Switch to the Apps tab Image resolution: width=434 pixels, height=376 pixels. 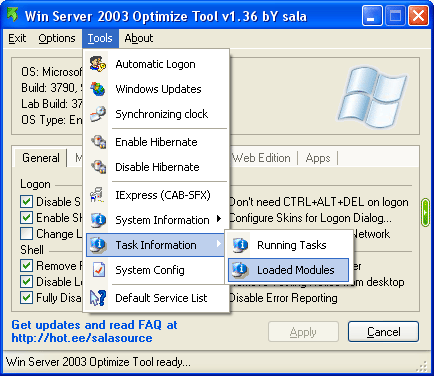click(318, 158)
